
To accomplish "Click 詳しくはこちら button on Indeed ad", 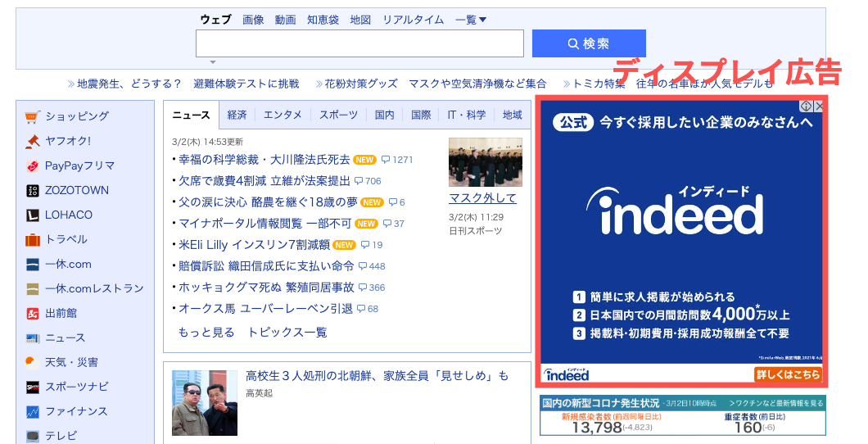I will click(x=789, y=375).
